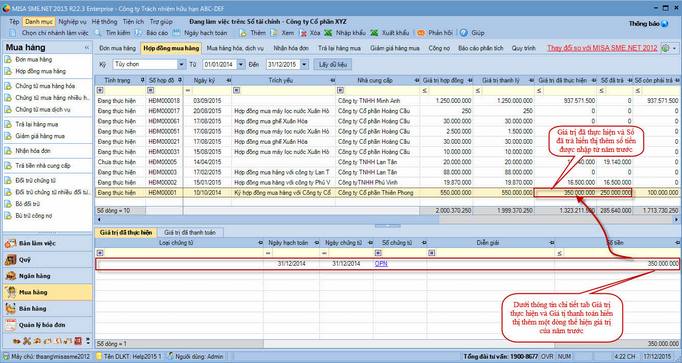Switch to the Báo cáo phân tích tab
The height and width of the screenshot is (363, 682).
coord(481,48)
